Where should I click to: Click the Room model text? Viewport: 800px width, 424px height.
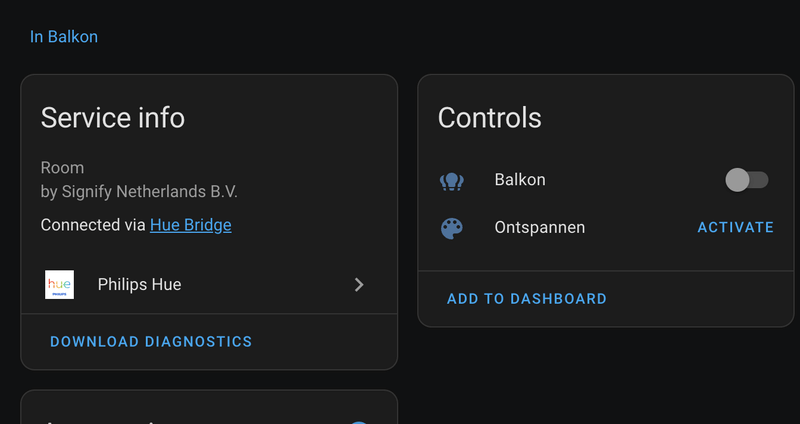point(62,168)
